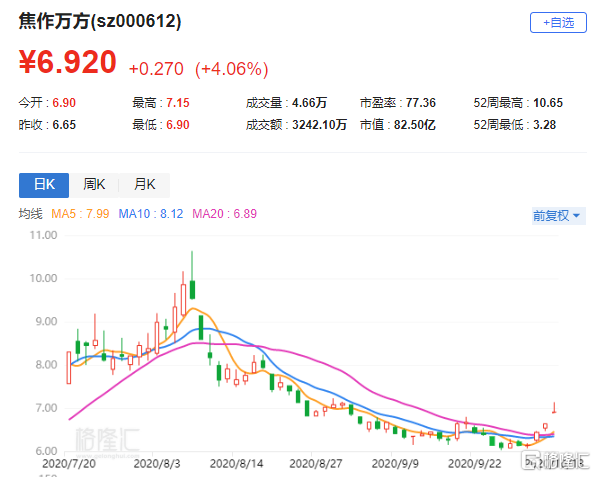Click the 8.00 price axis label
Viewport: 596px width, 477px height.
tap(46, 365)
